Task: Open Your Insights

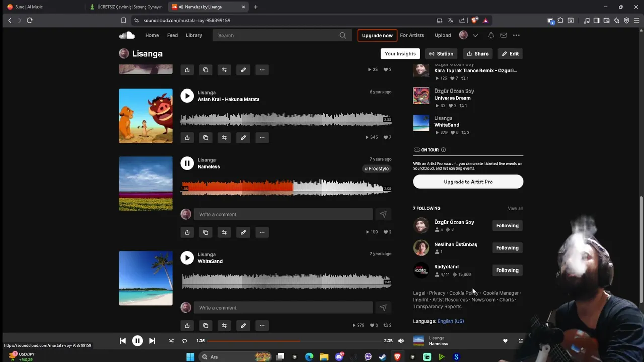Action: [400, 54]
